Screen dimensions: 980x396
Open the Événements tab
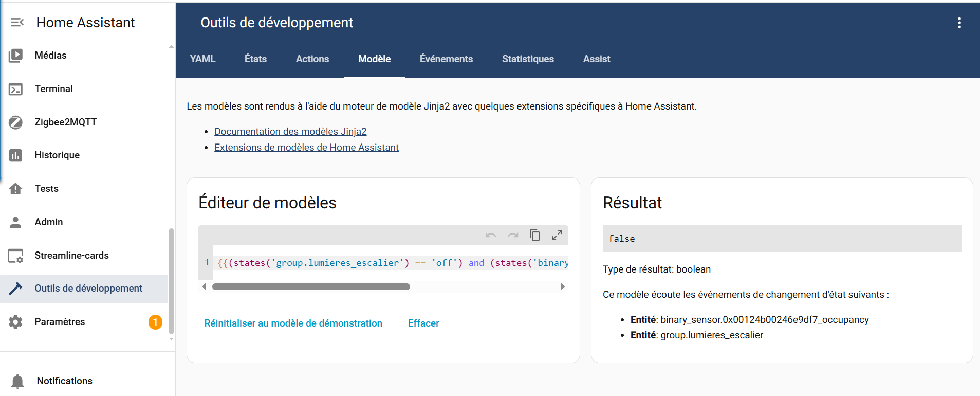(446, 59)
